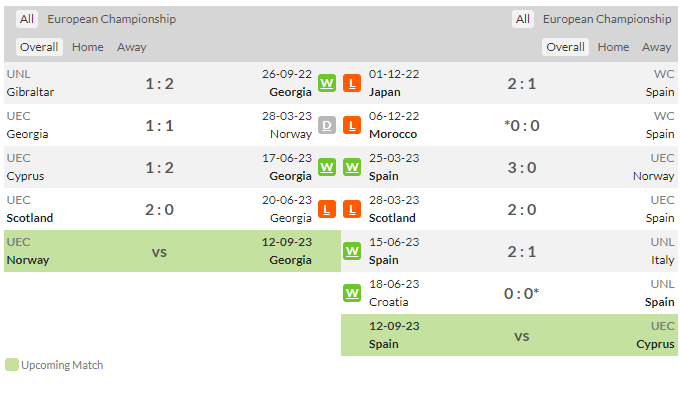Click the W badge for Cyprus vs Georgia

click(327, 167)
